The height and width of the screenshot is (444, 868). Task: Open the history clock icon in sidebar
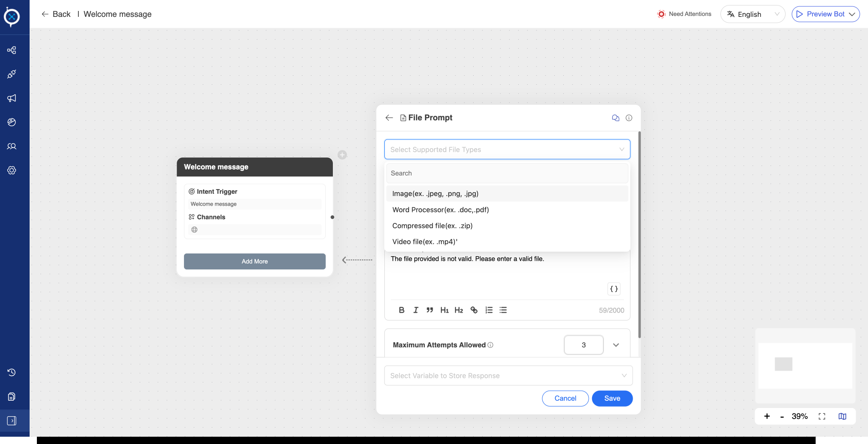point(12,372)
